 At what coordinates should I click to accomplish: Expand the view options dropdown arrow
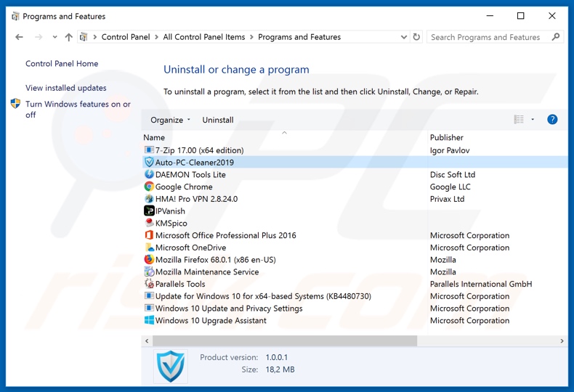click(533, 119)
